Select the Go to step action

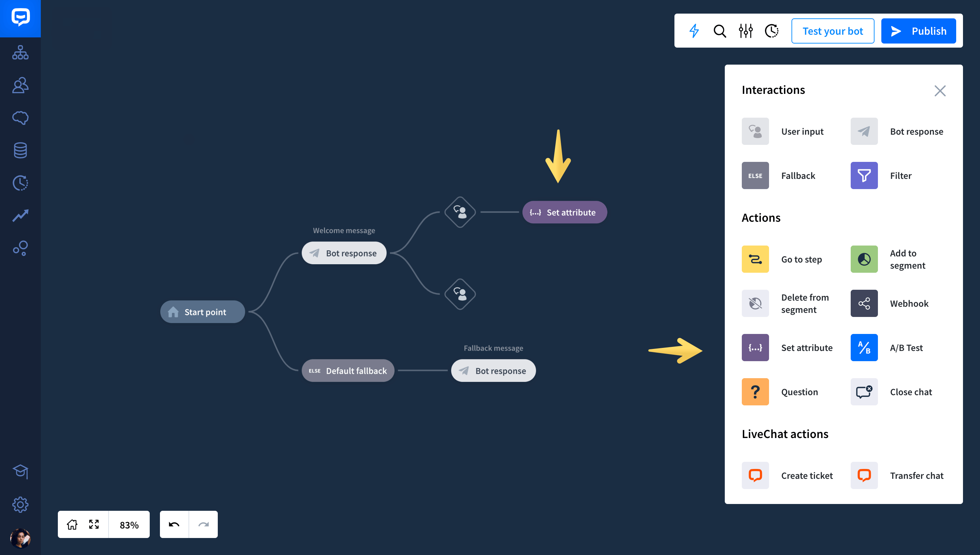(x=782, y=259)
